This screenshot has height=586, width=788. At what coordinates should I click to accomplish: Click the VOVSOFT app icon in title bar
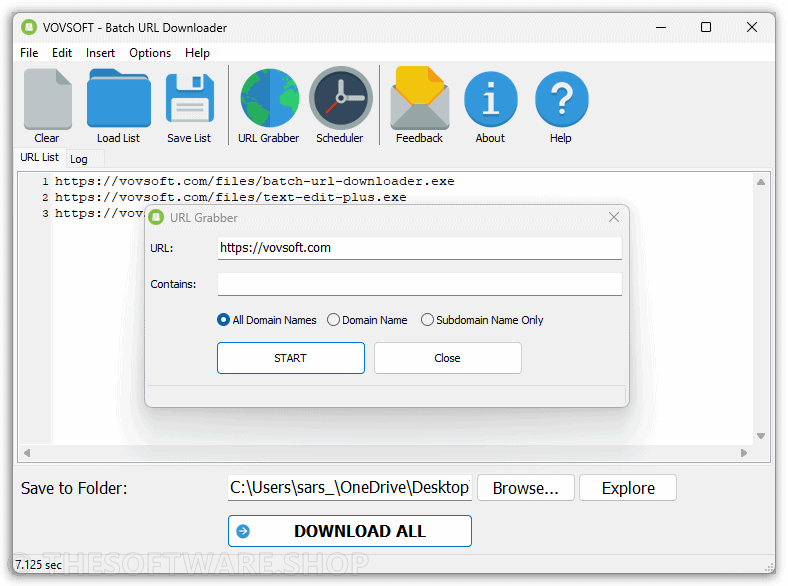click(x=29, y=27)
